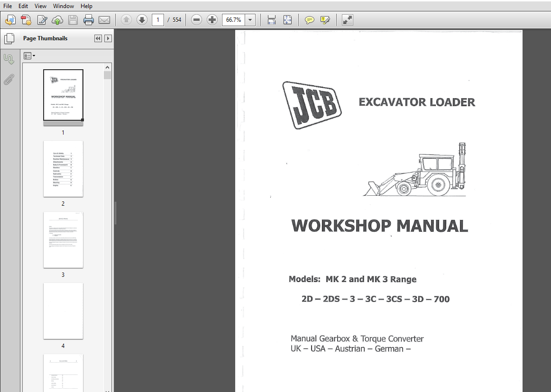Click the upload to cloud icon
This screenshot has height=392, width=551.
click(x=57, y=20)
